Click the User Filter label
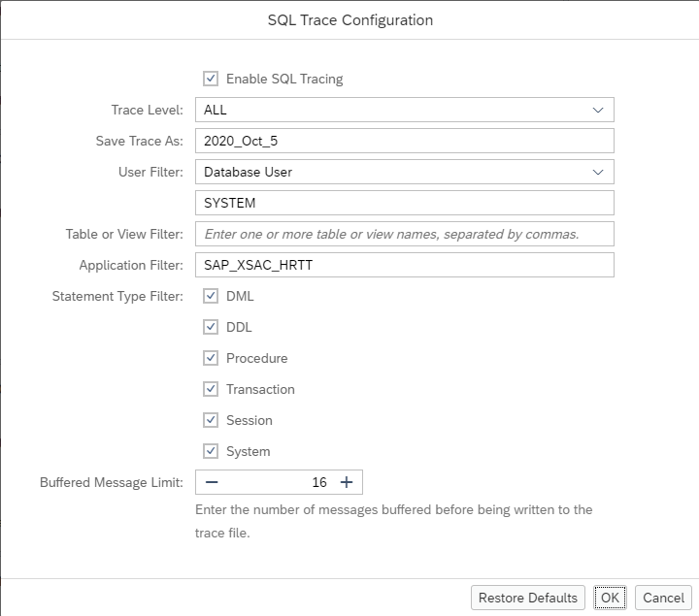 [150, 172]
